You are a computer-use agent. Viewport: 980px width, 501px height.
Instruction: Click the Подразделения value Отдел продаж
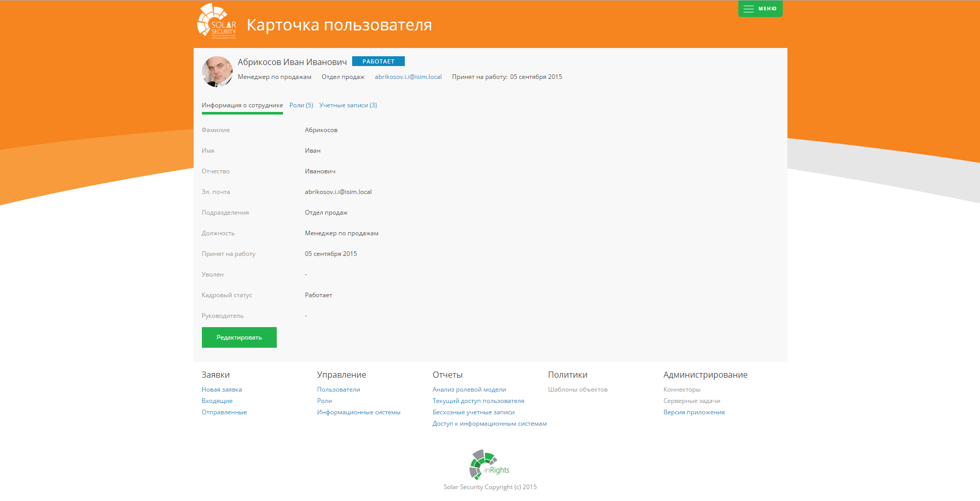tap(326, 213)
